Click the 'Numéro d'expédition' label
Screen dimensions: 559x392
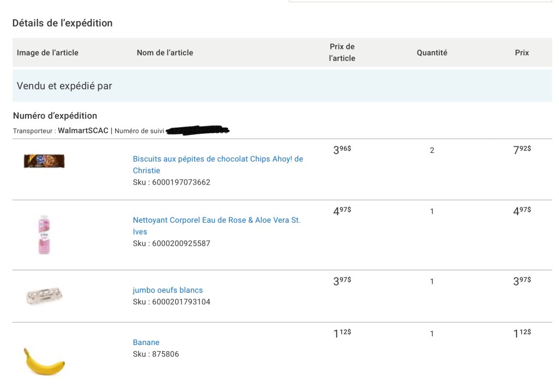pos(55,116)
